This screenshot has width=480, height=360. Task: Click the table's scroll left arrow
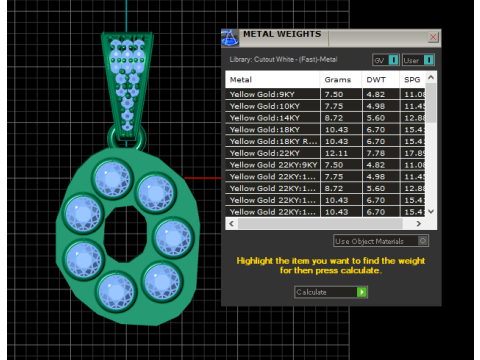click(231, 223)
